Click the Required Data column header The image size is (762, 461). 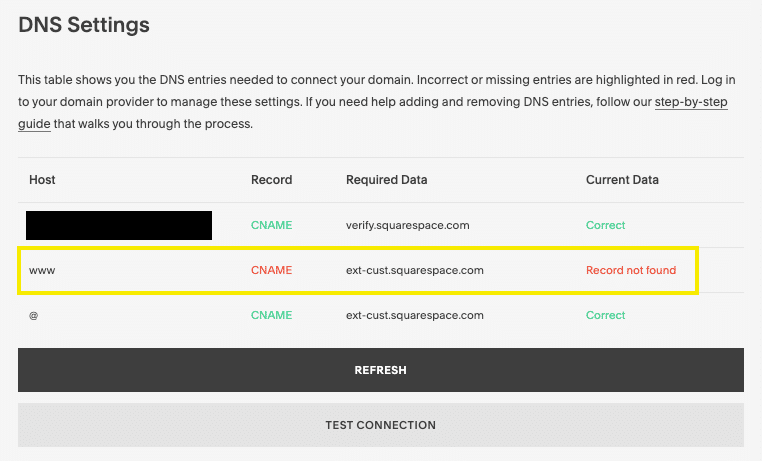pyautogui.click(x=386, y=180)
